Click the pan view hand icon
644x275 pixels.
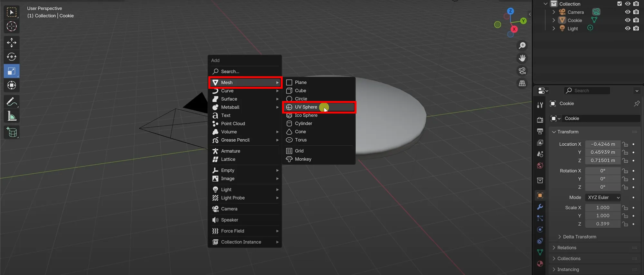click(522, 58)
